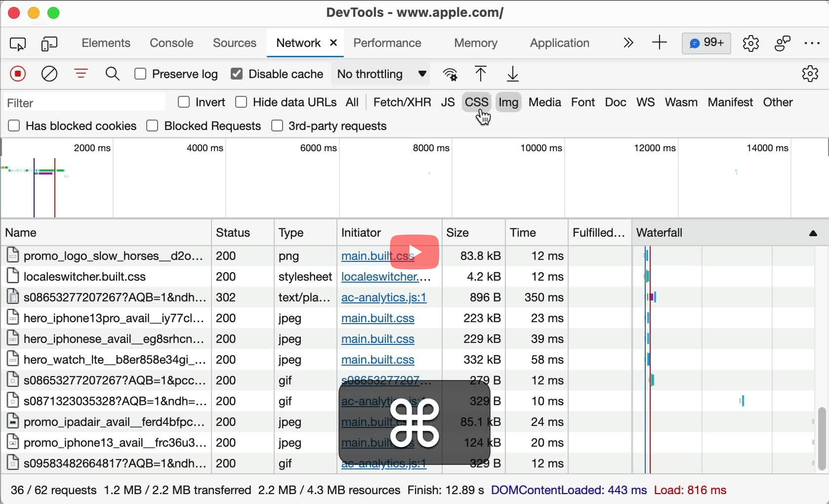This screenshot has height=504, width=829.
Task: Sort by Size column header
Action: point(474,233)
